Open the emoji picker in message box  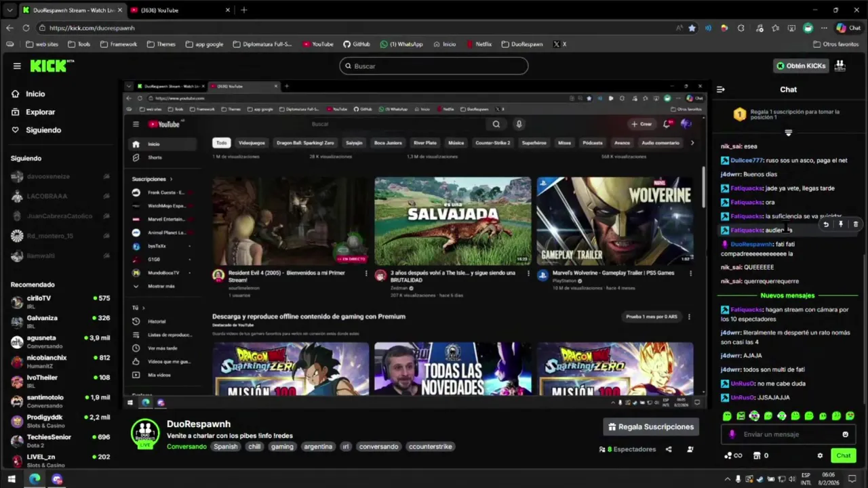[845, 434]
